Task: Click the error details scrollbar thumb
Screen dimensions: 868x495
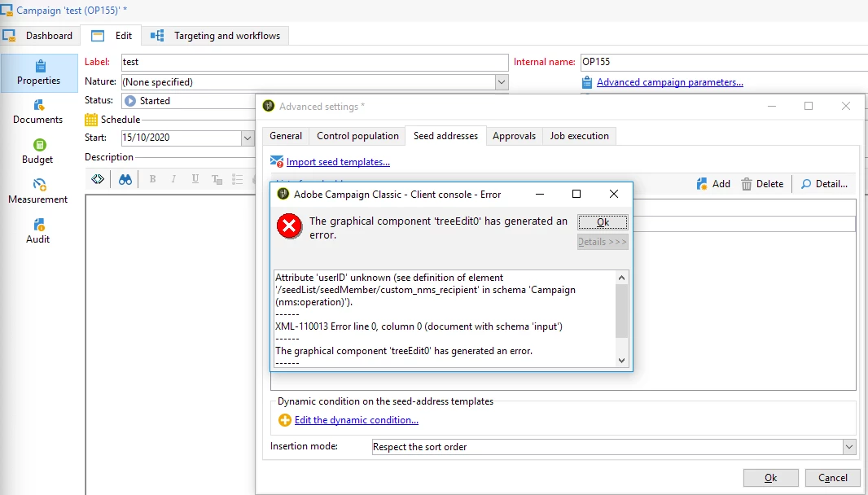Action: pyautogui.click(x=621, y=311)
